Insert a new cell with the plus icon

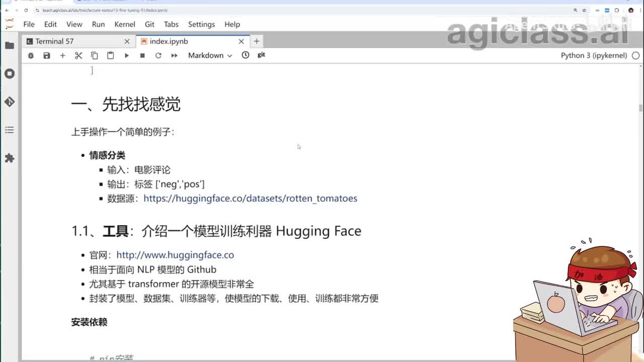[x=62, y=55]
